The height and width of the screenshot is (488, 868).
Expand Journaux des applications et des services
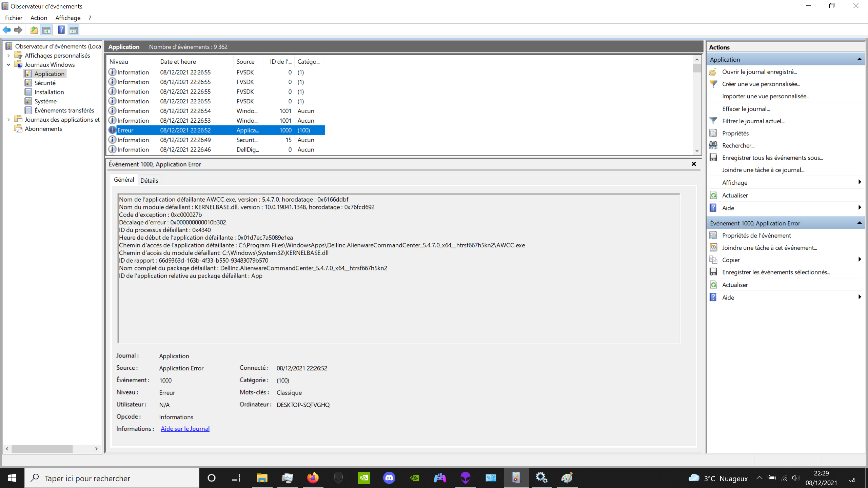[x=8, y=119]
